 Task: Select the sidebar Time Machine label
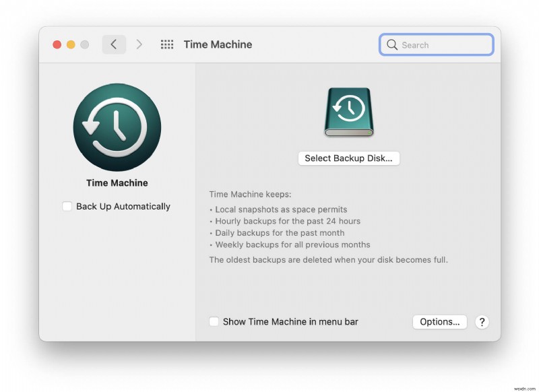pyautogui.click(x=117, y=183)
